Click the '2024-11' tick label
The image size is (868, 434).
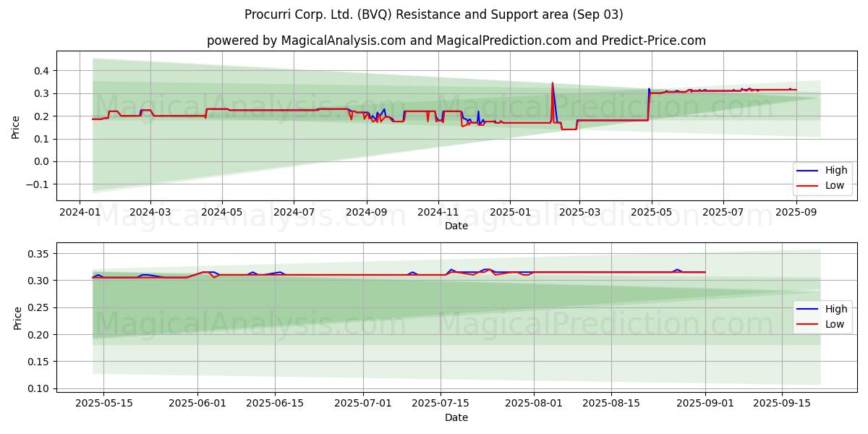[438, 213]
